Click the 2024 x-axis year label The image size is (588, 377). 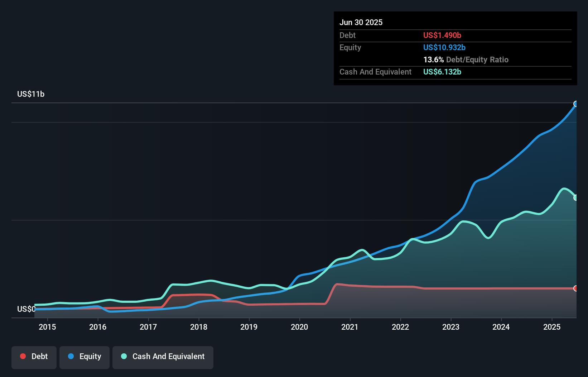(501, 327)
